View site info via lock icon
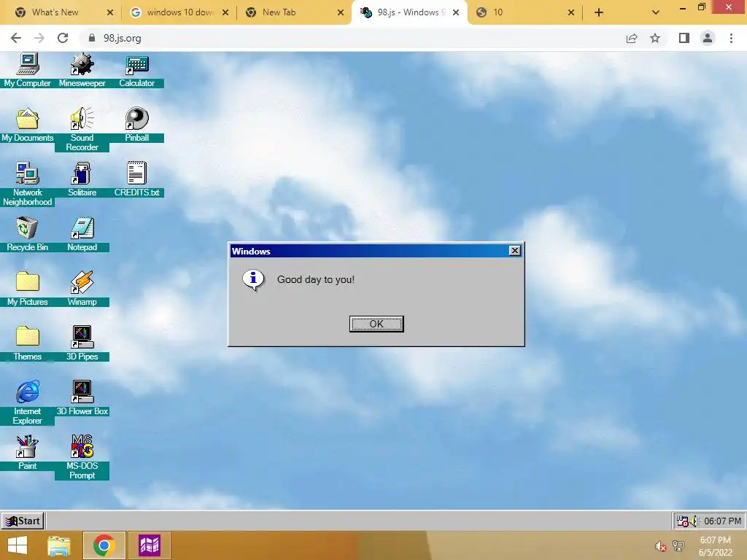 click(92, 38)
